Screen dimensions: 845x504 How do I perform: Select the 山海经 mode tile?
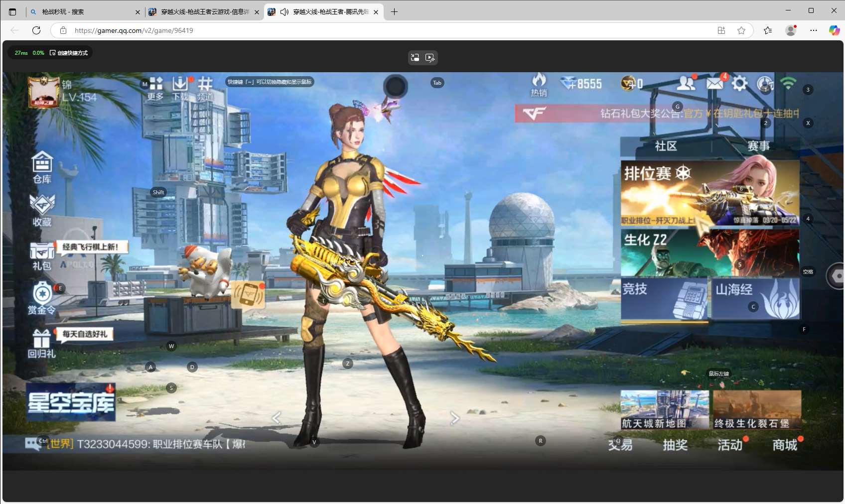point(756,298)
